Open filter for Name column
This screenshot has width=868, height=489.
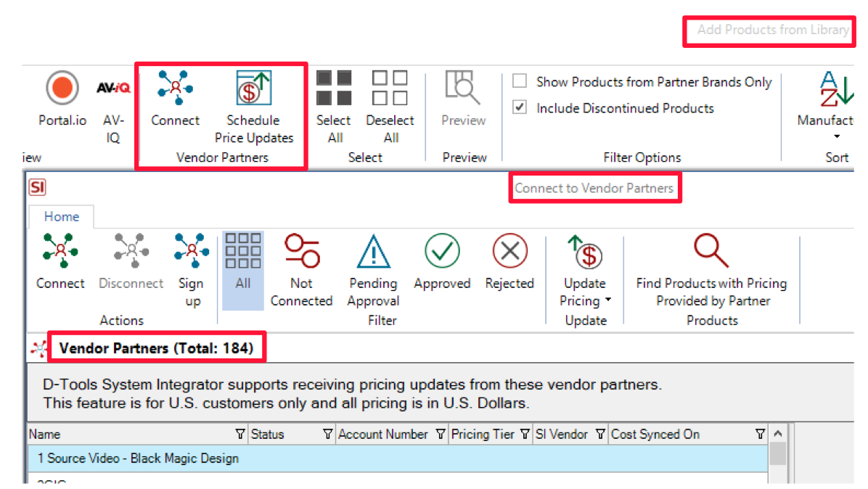pos(239,435)
